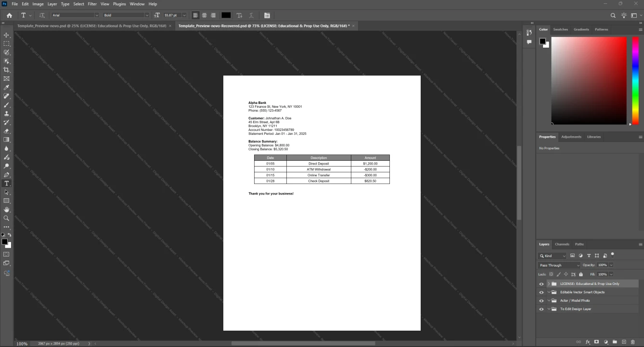The width and height of the screenshot is (644, 347).
Task: Toggle the adjustment layer filter
Action: (580, 256)
